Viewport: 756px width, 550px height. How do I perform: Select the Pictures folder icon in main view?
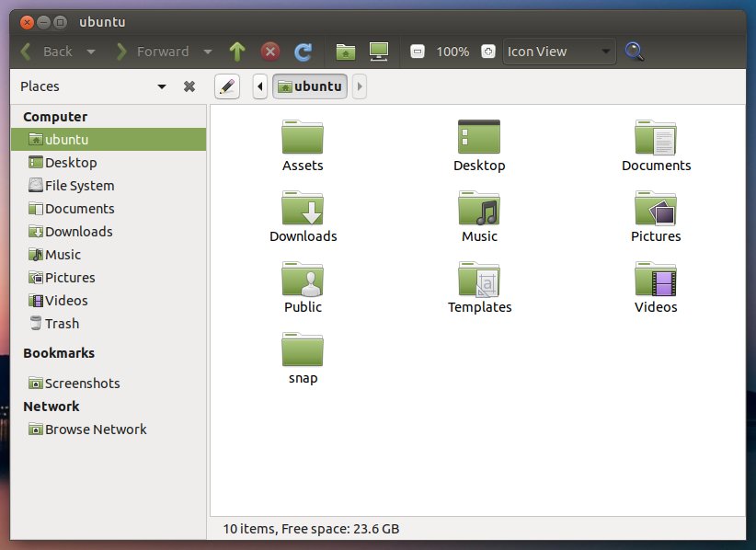coord(656,208)
